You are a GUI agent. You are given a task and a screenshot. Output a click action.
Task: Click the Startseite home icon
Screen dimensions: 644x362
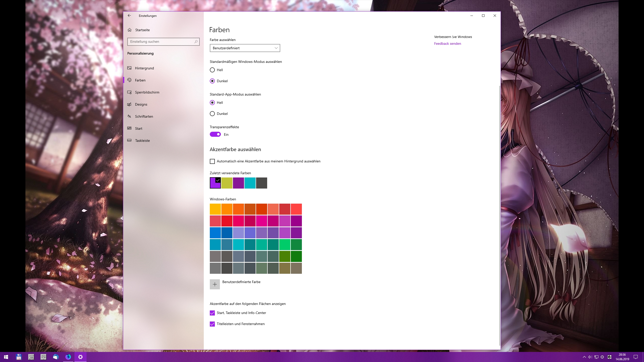(130, 30)
